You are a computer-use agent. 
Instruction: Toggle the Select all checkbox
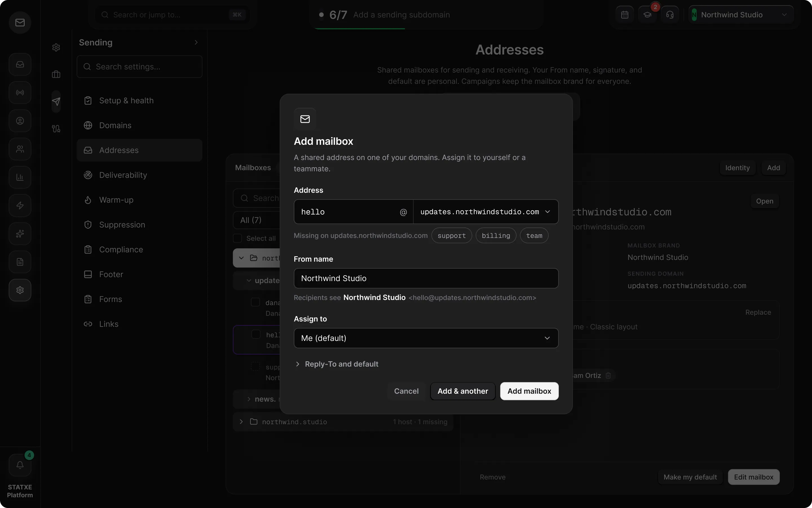[238, 238]
